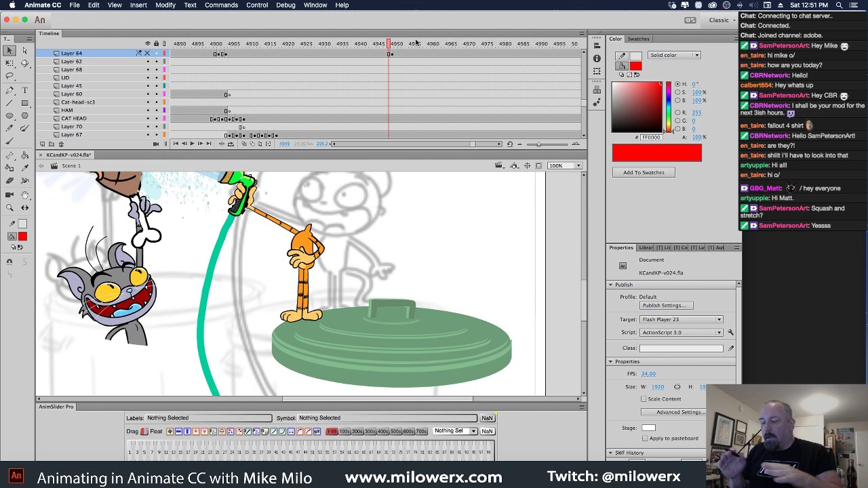Select the Pencil tool
Image resolution: width=868 pixels, height=488 pixels.
pos(9,128)
